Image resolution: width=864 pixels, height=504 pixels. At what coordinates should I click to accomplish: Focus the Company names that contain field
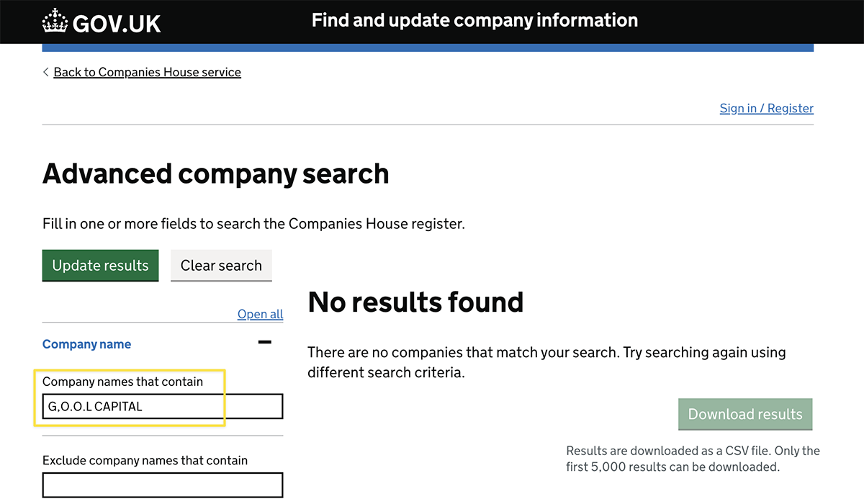click(x=163, y=406)
